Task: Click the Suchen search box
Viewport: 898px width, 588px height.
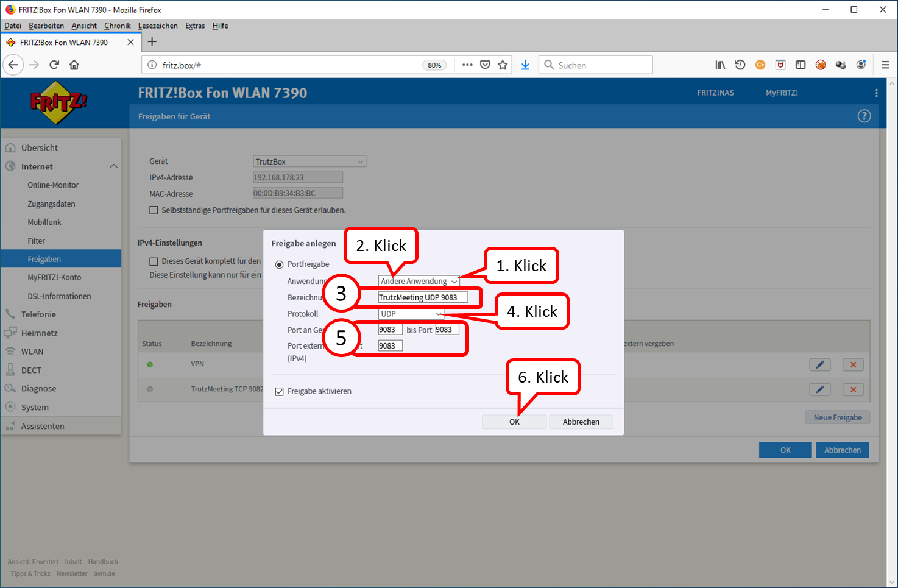Action: point(596,65)
